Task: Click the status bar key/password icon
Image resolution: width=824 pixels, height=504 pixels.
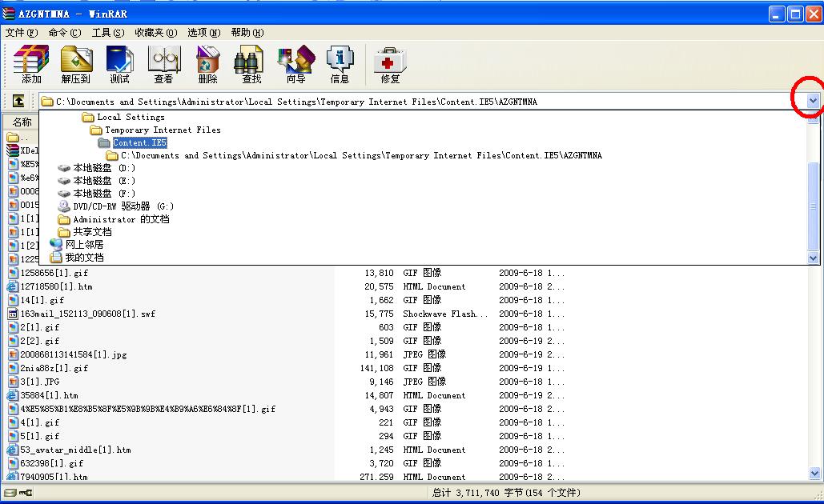Action: coord(26,493)
